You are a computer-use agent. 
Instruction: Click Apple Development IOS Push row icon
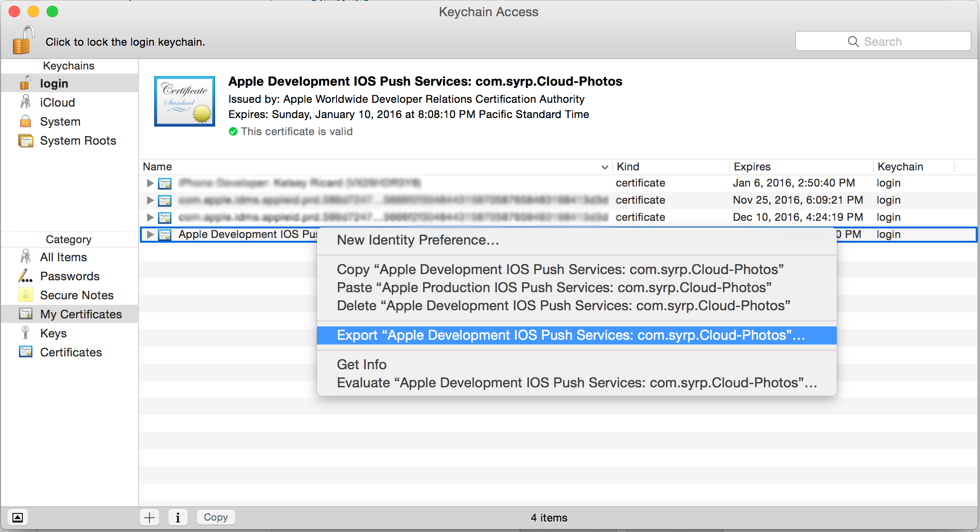(x=165, y=235)
